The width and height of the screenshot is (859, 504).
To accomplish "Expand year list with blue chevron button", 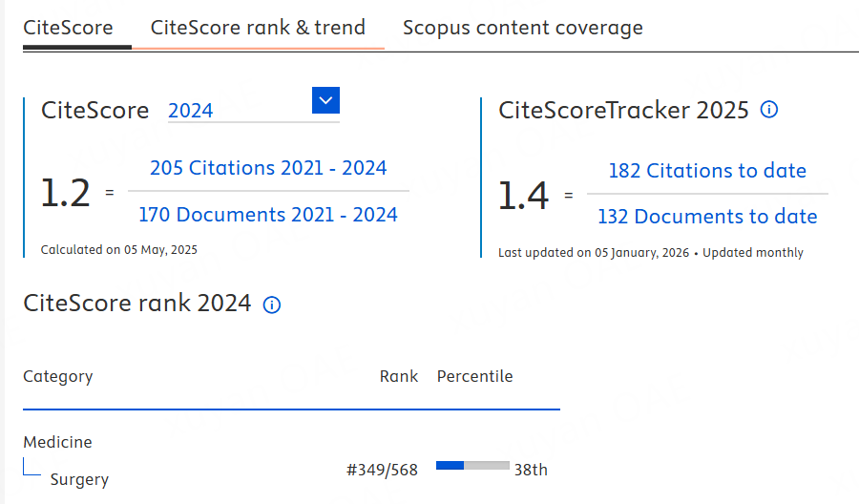I will (x=325, y=100).
